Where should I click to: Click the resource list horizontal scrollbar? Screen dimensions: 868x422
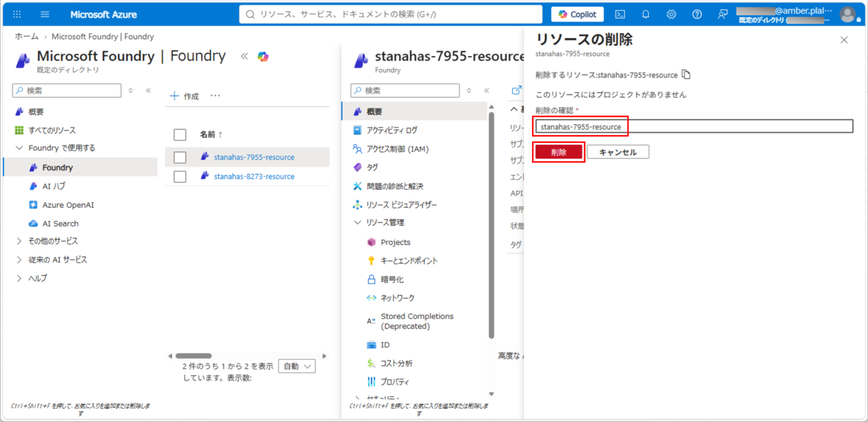tap(194, 356)
